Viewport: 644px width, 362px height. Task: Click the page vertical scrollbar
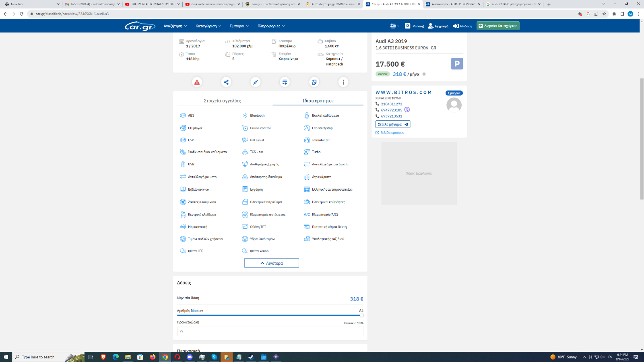[x=642, y=139]
